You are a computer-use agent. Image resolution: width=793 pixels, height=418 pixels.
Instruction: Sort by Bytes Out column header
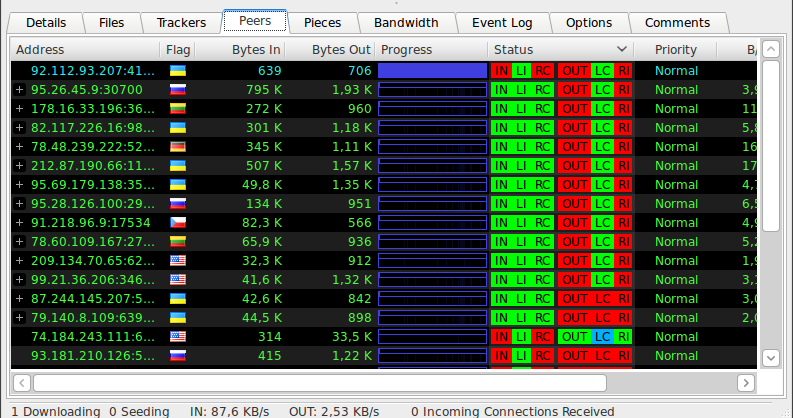pos(331,50)
